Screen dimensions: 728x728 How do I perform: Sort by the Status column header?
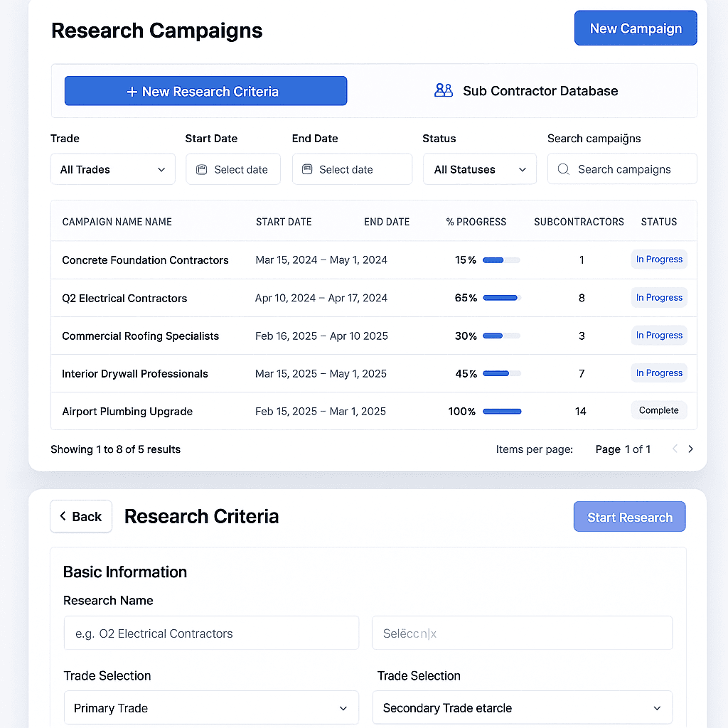659,222
